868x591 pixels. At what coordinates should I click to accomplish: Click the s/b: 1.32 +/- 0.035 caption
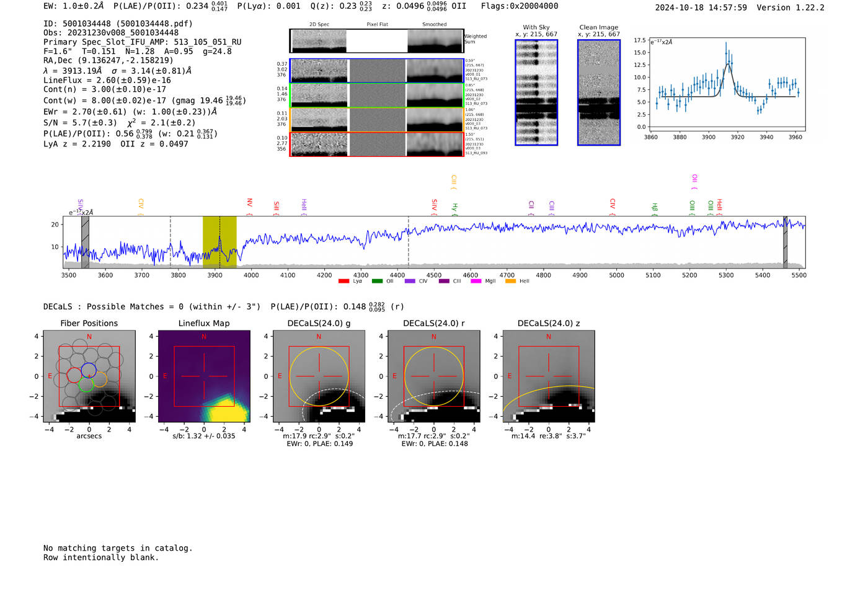click(x=204, y=436)
